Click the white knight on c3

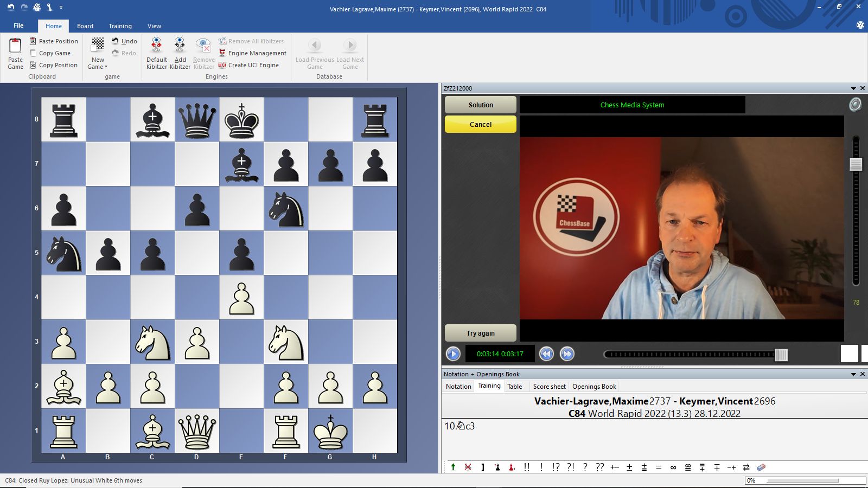[x=152, y=342]
